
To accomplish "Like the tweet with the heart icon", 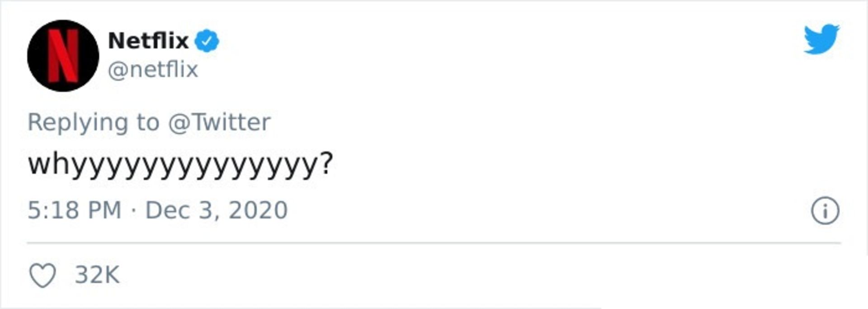I will [42, 275].
